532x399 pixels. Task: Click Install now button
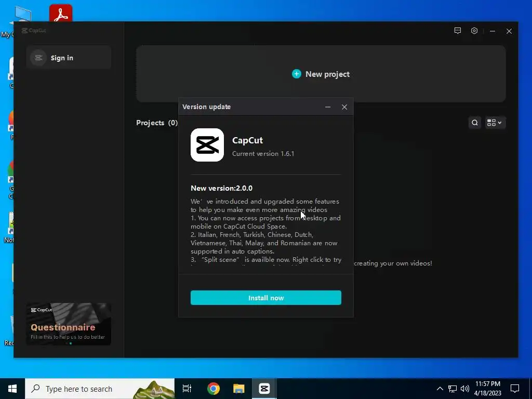pos(265,298)
